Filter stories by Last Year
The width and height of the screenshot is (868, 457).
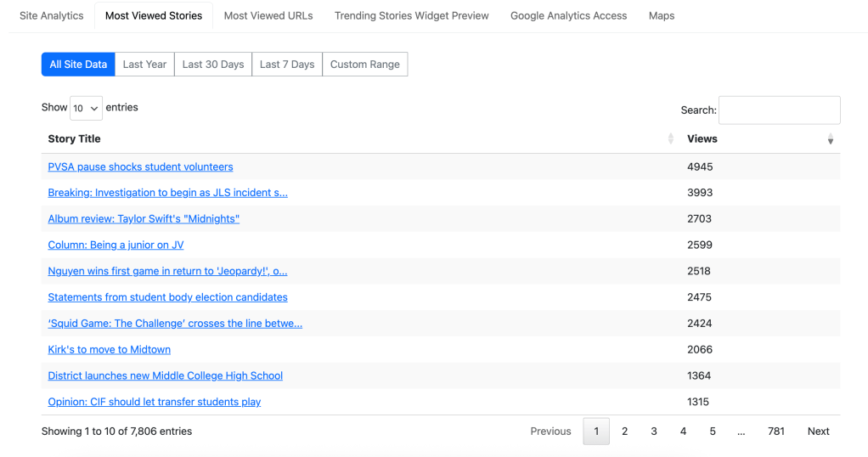click(144, 65)
